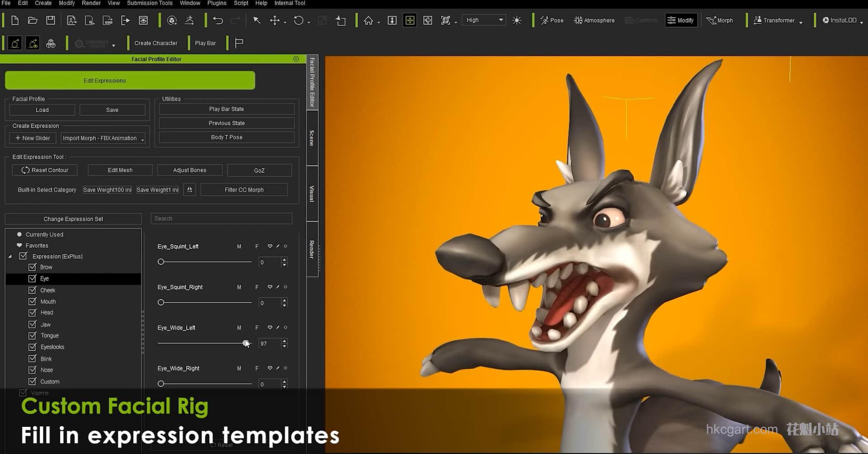This screenshot has height=454, width=868.
Task: Toggle the Cheek category checkbox
Action: click(32, 290)
